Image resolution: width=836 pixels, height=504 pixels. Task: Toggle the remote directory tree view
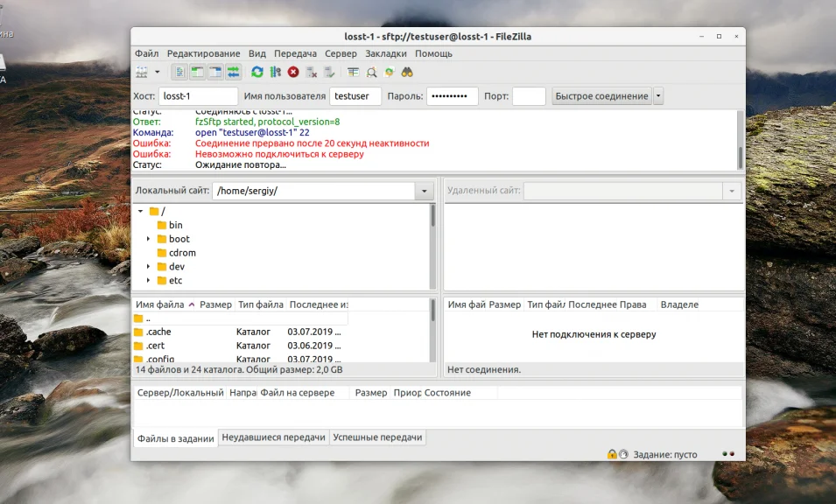coord(215,72)
